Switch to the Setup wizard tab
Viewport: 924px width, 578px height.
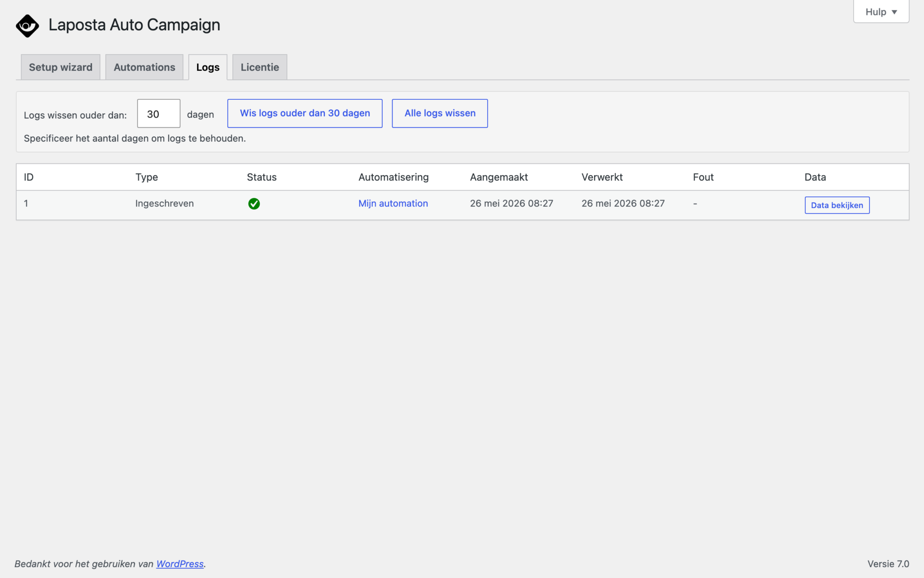point(60,67)
